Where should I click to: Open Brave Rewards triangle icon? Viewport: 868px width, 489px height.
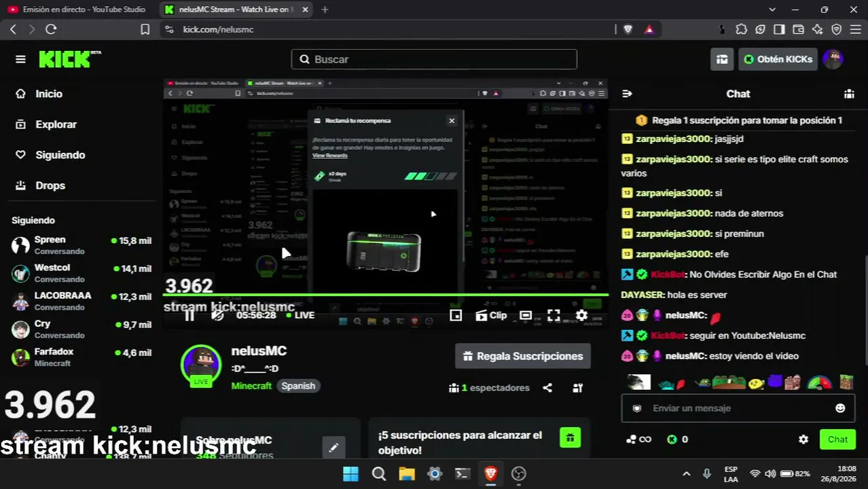coord(649,29)
